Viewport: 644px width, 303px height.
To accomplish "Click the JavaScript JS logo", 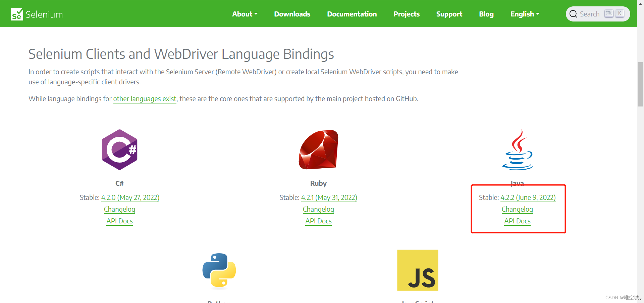I will (418, 270).
